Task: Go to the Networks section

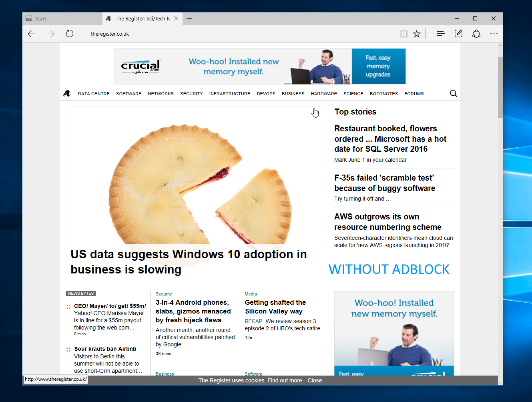Action: [161, 94]
